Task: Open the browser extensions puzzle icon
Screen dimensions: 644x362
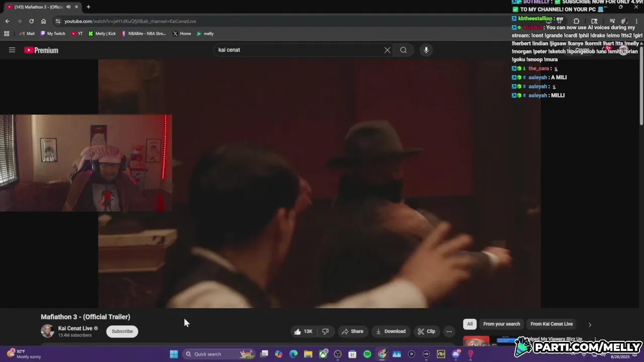Action: tap(576, 21)
